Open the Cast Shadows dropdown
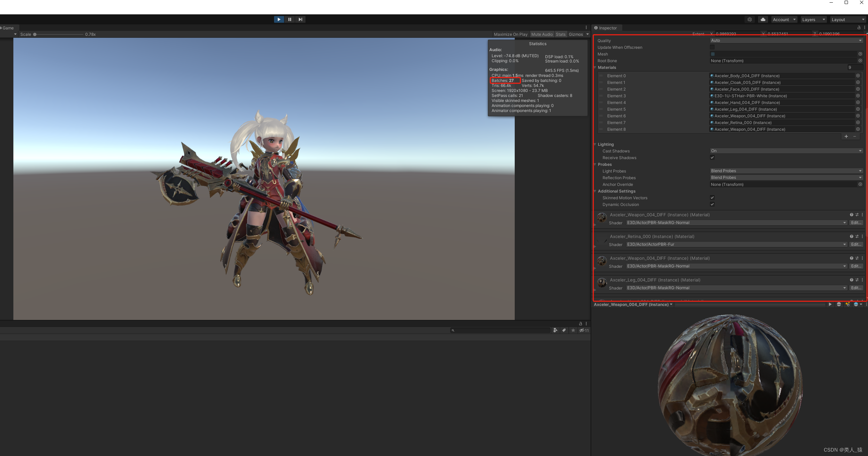The width and height of the screenshot is (868, 456). pyautogui.click(x=786, y=151)
